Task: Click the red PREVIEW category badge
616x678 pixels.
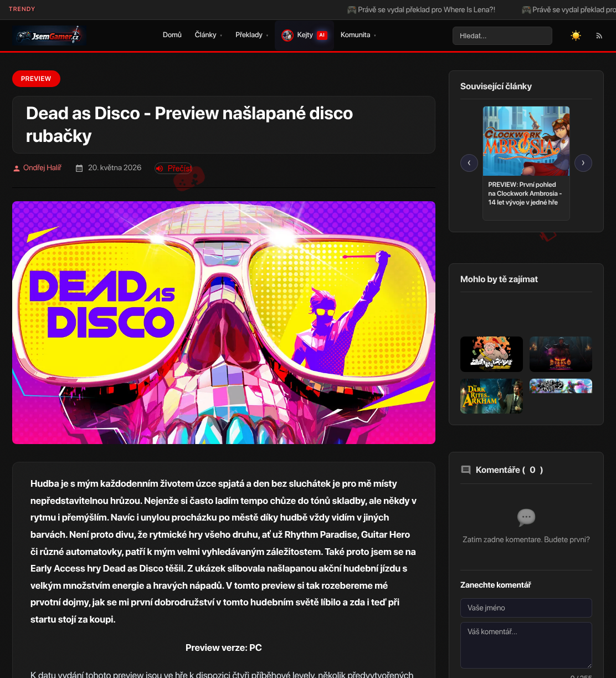Action: pyautogui.click(x=36, y=79)
